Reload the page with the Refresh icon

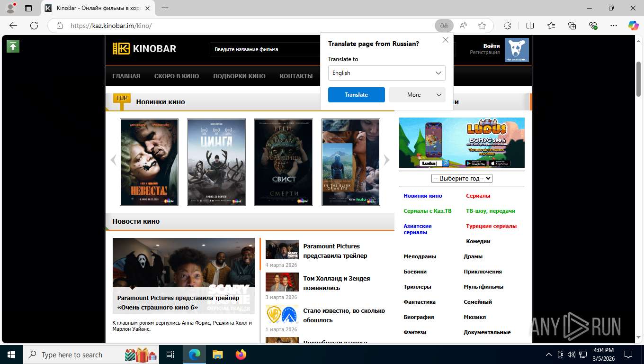click(x=34, y=26)
